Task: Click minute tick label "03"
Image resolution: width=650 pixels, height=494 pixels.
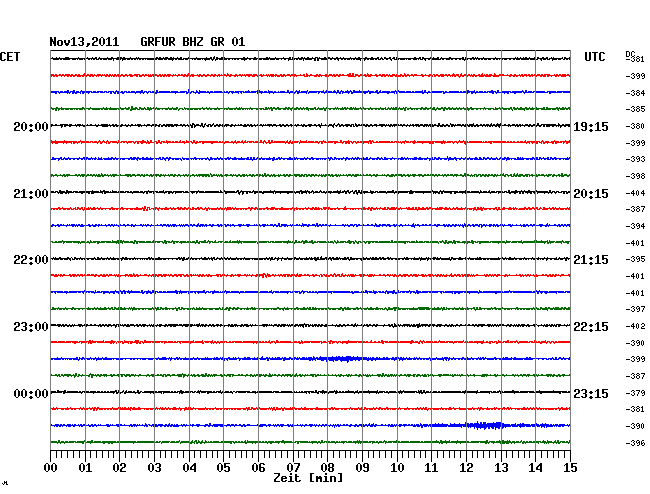Action: coord(154,468)
